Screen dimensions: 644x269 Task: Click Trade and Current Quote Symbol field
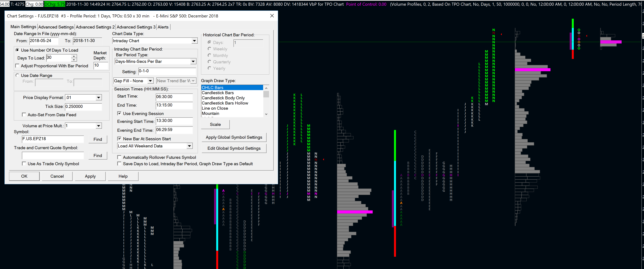pos(53,155)
